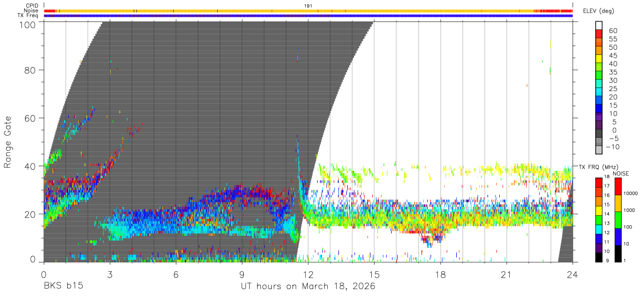Click the "NOISE" colorbar title
The image size is (644, 297).
click(621, 173)
